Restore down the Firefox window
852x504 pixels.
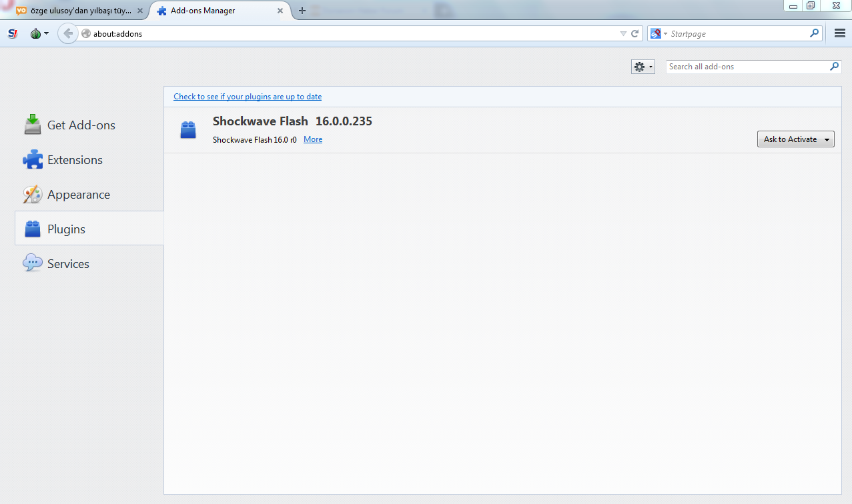click(x=811, y=5)
